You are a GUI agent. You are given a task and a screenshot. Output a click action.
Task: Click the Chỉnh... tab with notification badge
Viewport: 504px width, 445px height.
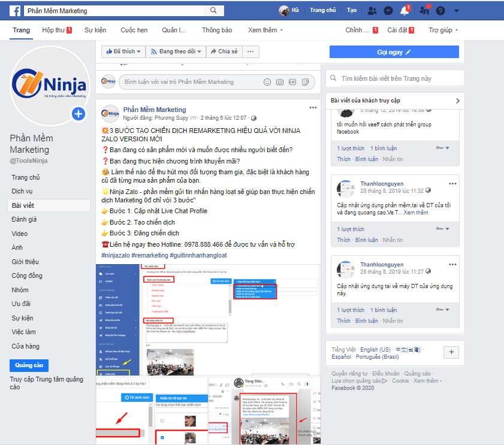tap(361, 30)
